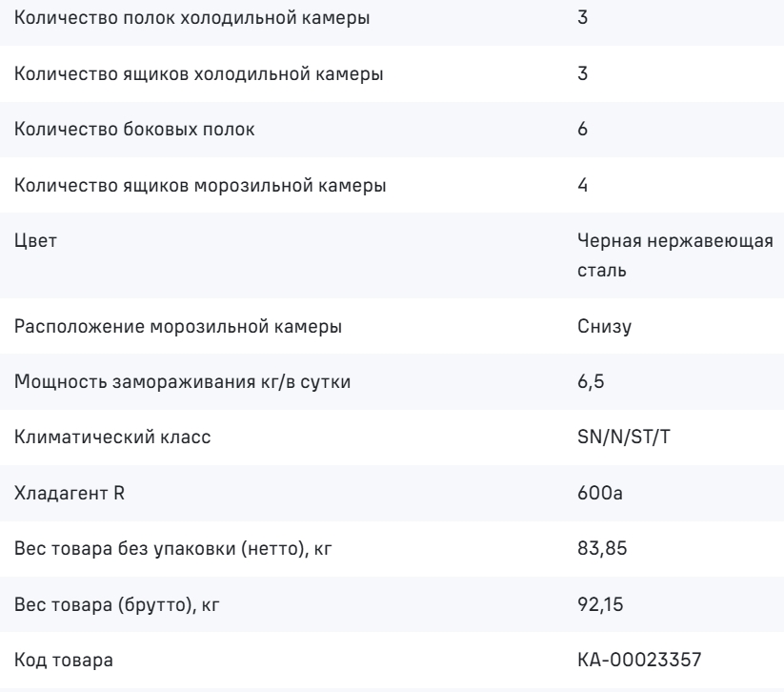Click the net weight value 83,85
Viewport: 784px width, 692px height.
coord(602,549)
